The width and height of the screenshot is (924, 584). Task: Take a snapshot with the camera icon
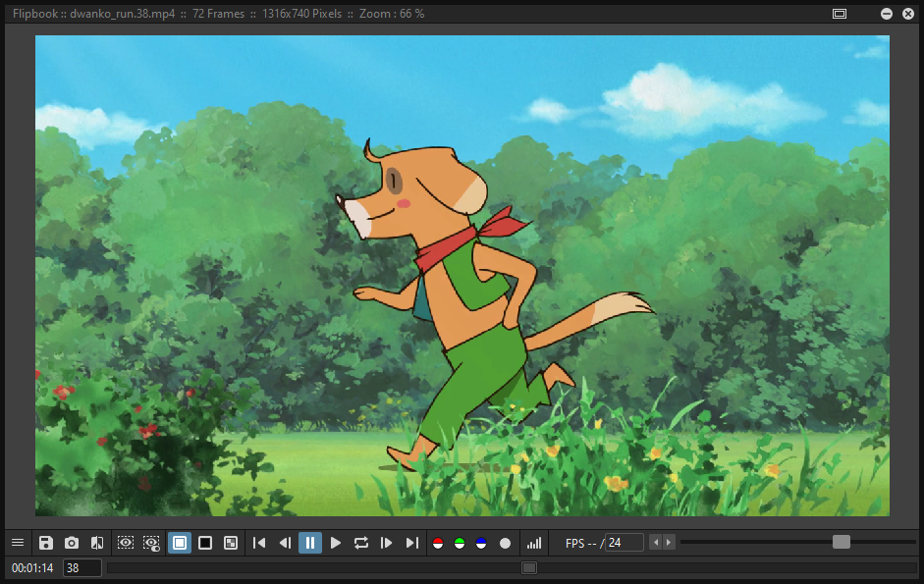tap(72, 543)
